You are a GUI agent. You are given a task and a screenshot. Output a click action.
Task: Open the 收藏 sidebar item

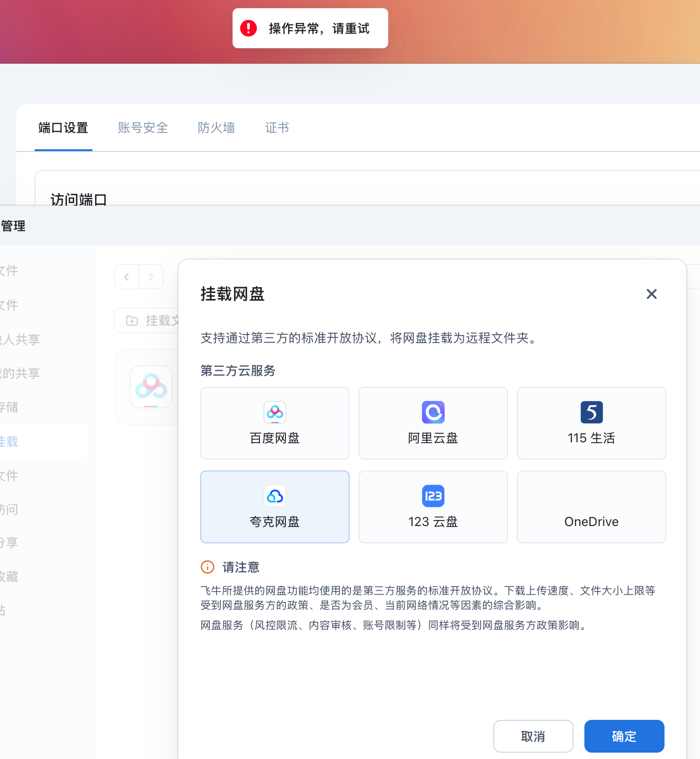pos(9,577)
